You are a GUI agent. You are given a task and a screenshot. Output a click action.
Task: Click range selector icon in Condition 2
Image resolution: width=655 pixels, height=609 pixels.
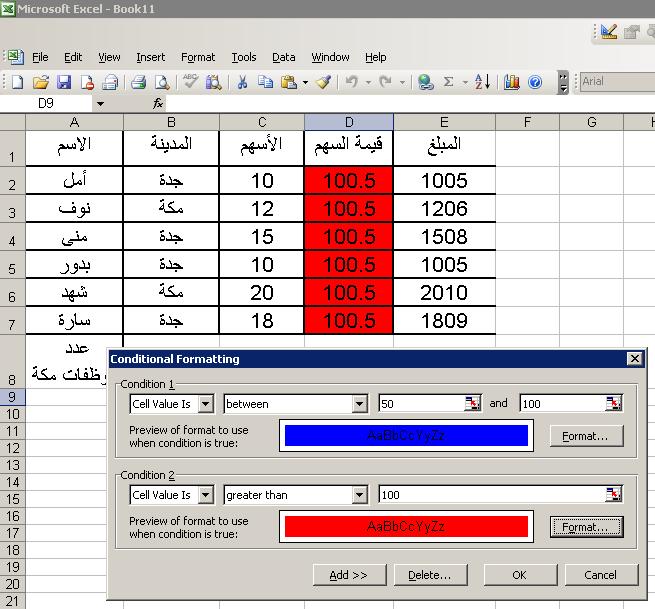(614, 495)
